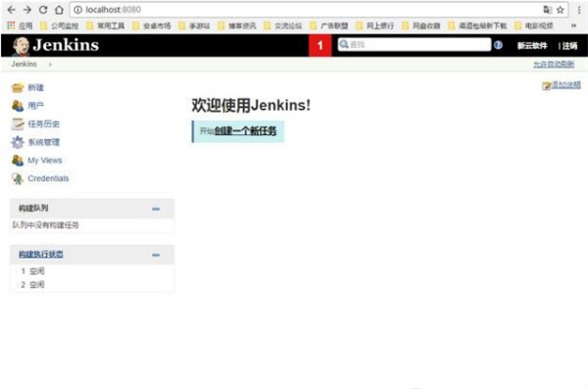The height and width of the screenshot is (389, 588).
Task: Click the Jenkins breadcrumb link
Action: point(24,64)
